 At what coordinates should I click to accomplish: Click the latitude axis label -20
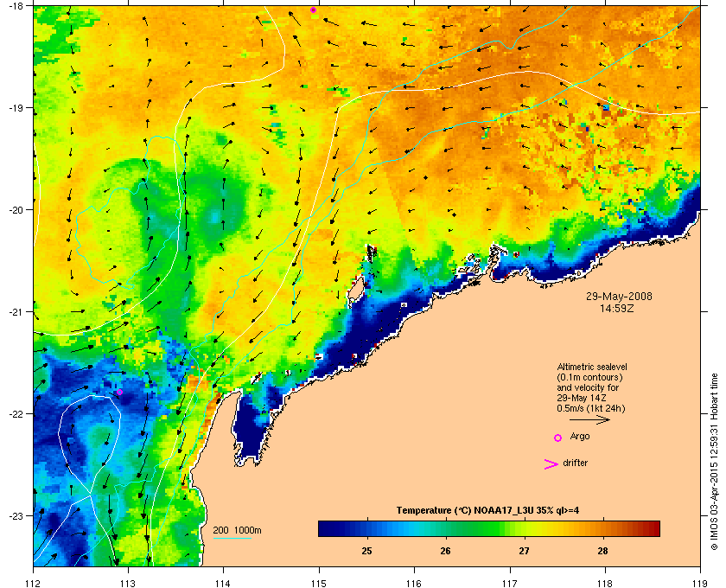15,210
